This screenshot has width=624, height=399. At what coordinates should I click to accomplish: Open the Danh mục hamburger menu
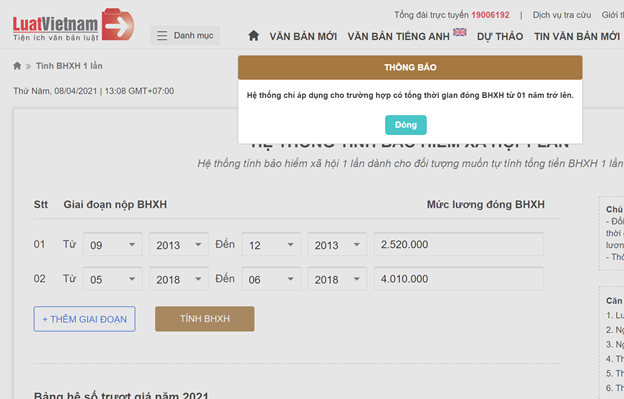coord(185,35)
